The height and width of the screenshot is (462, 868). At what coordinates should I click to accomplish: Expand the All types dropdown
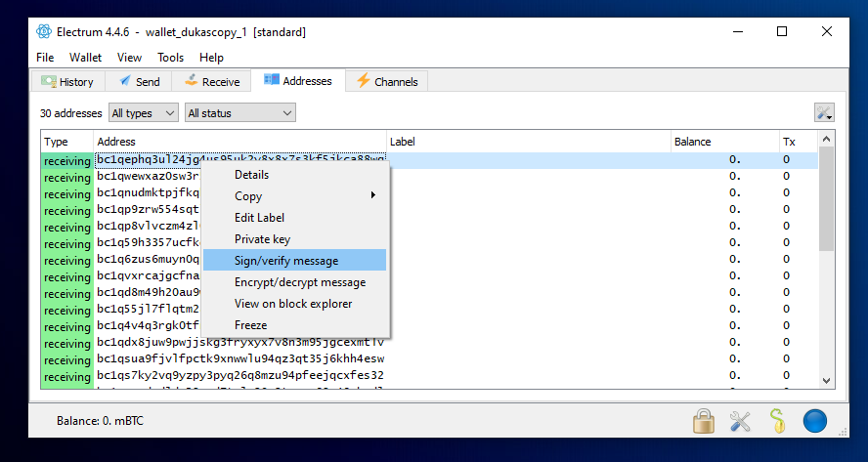click(x=144, y=113)
